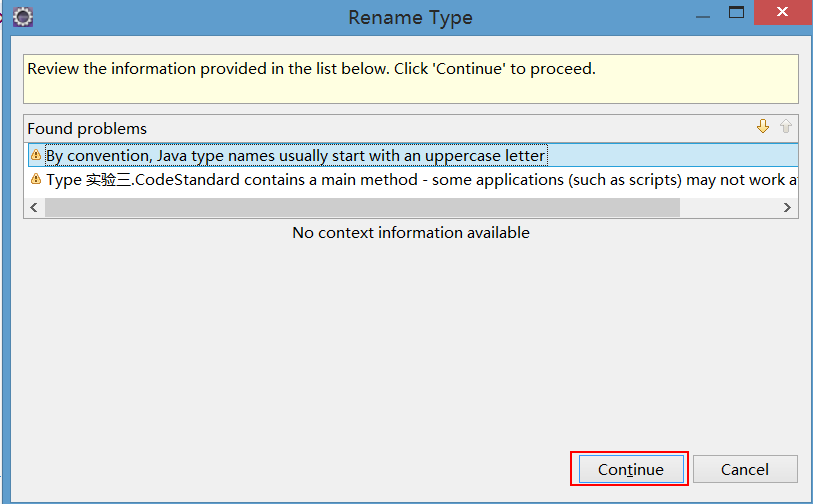Click horizontal scrollbar left arrow
Viewport: 813px width, 504px height.
coord(34,207)
